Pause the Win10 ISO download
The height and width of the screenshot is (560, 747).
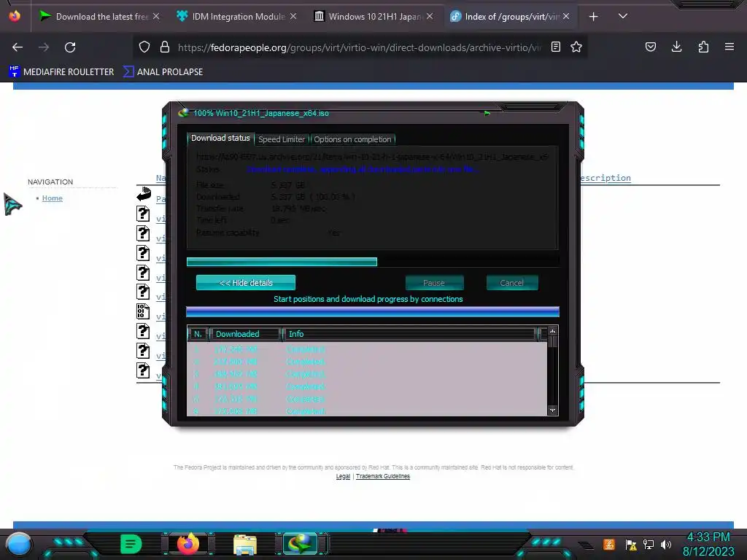coord(434,283)
